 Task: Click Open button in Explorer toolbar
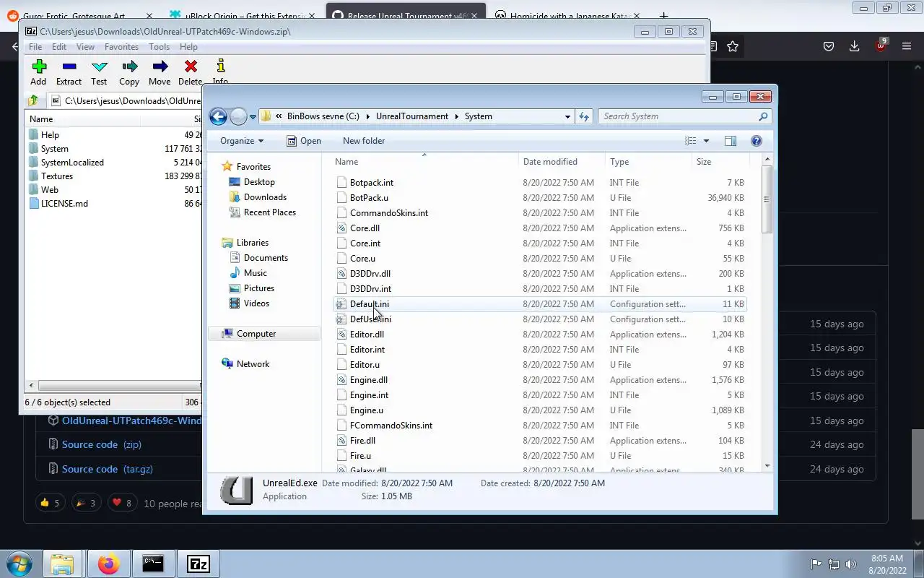304,141
